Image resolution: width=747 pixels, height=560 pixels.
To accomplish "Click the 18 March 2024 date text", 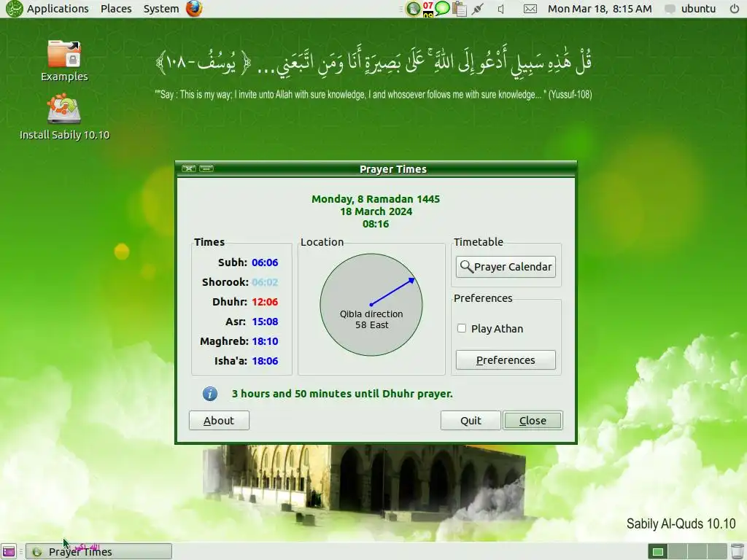I will pyautogui.click(x=376, y=211).
